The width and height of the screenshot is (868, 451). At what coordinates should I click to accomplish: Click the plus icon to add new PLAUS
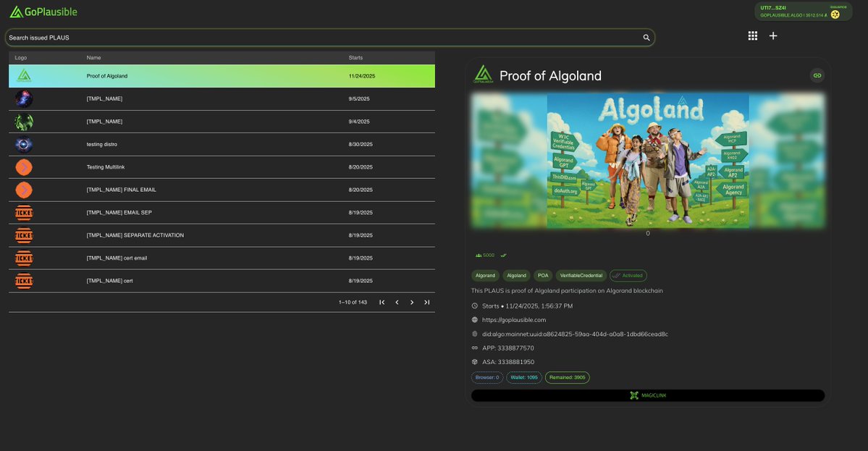[773, 36]
